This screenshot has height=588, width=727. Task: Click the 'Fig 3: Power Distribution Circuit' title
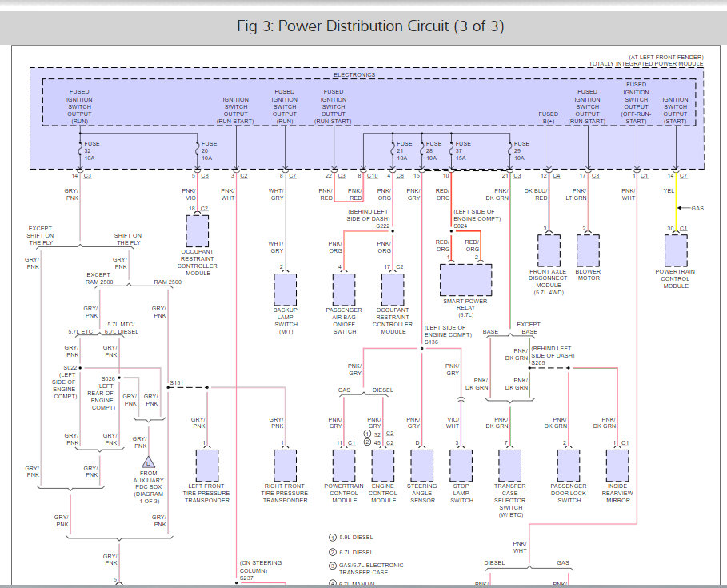coord(370,26)
